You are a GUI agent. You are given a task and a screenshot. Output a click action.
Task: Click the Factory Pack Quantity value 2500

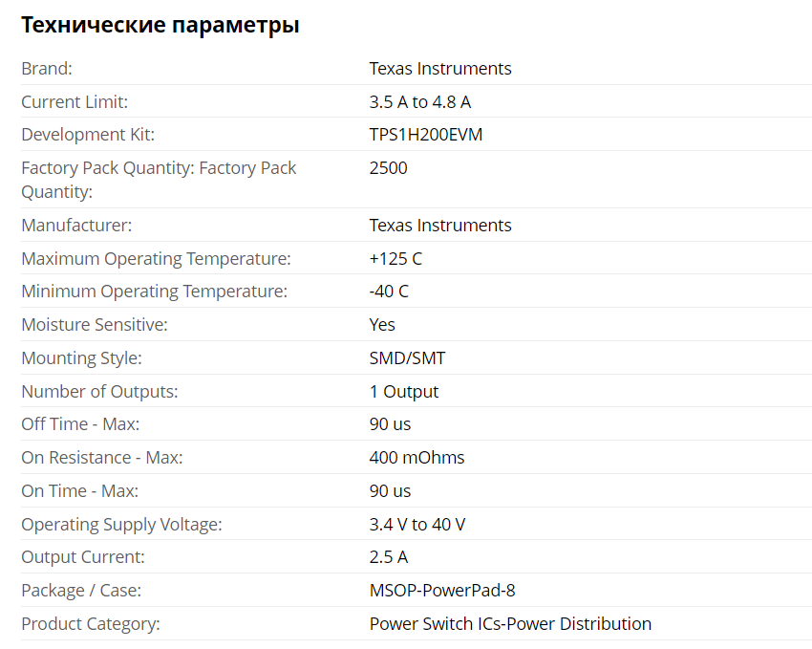click(388, 168)
